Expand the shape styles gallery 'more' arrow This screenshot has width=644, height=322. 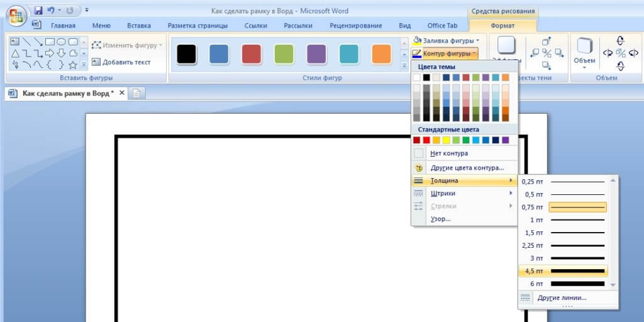(x=404, y=65)
